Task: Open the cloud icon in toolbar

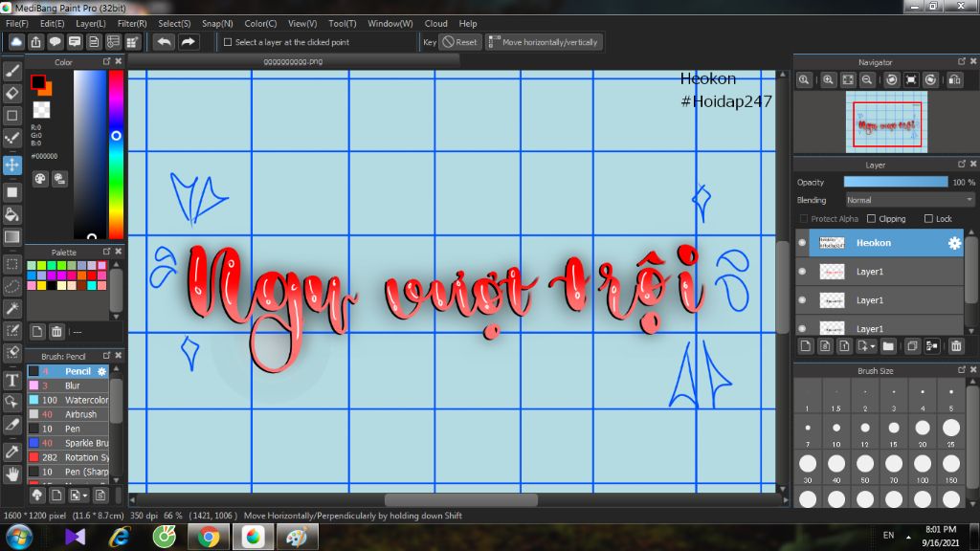Action: [x=16, y=42]
